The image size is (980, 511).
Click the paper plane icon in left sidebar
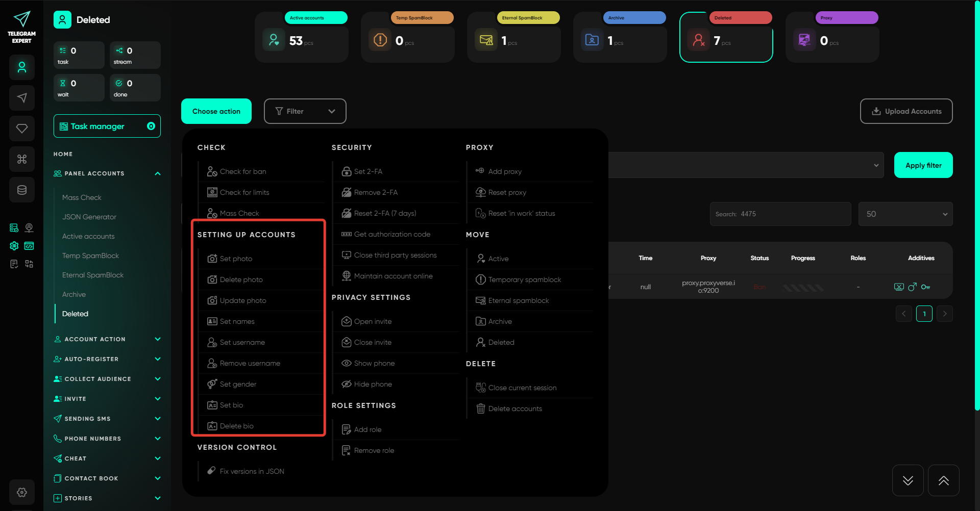tap(22, 98)
